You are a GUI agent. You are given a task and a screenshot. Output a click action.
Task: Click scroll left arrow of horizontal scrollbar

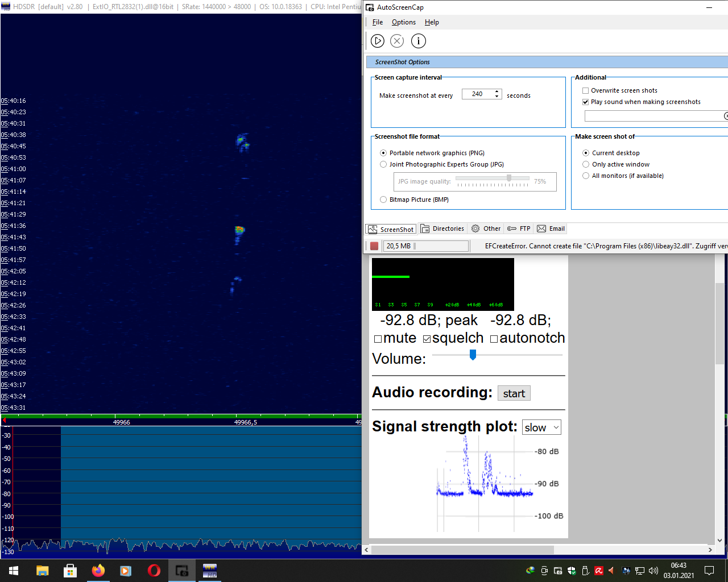point(366,550)
